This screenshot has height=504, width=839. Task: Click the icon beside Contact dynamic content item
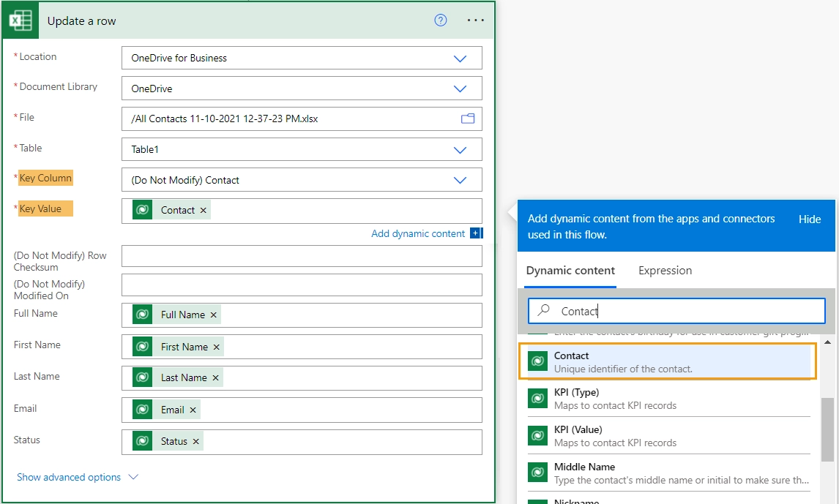[x=538, y=361]
